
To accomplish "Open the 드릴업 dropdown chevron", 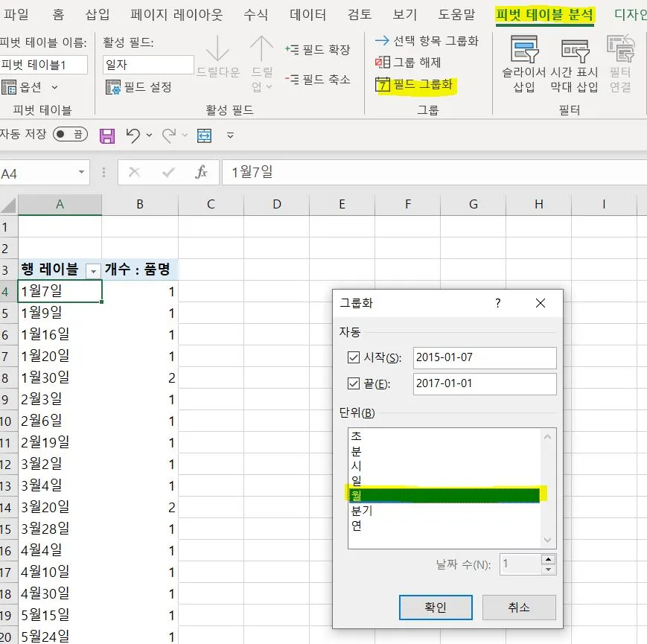I will coord(270,86).
